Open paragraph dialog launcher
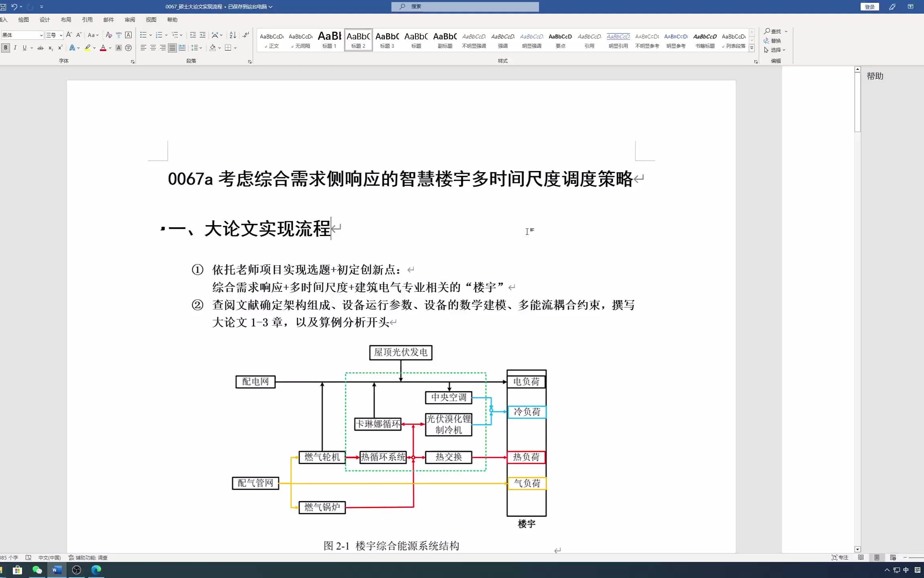The image size is (924, 578). (x=250, y=62)
